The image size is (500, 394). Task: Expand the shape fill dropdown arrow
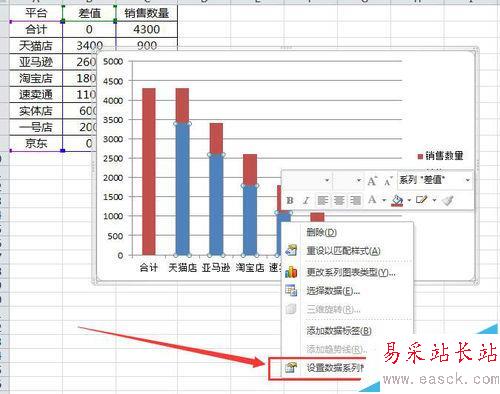(x=409, y=200)
